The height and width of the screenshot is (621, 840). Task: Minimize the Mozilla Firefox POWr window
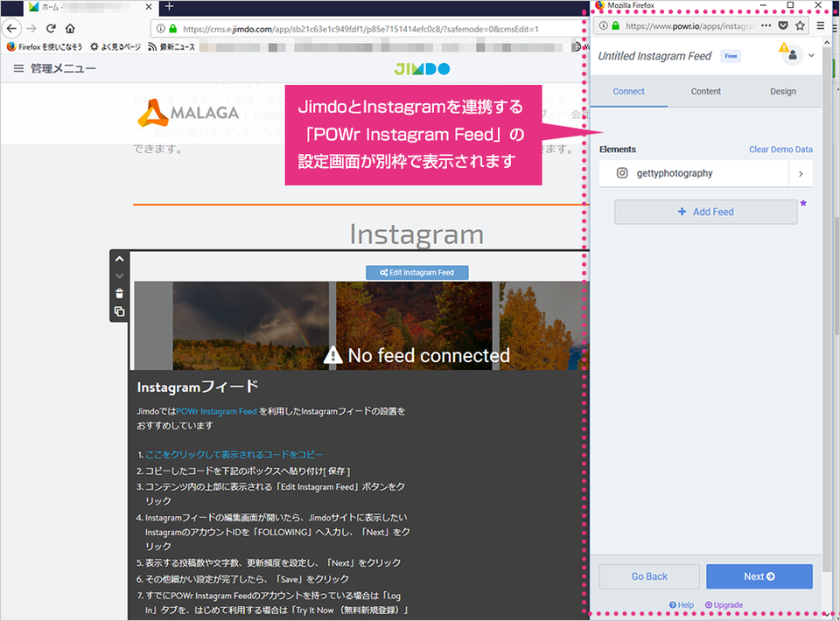(x=763, y=5)
